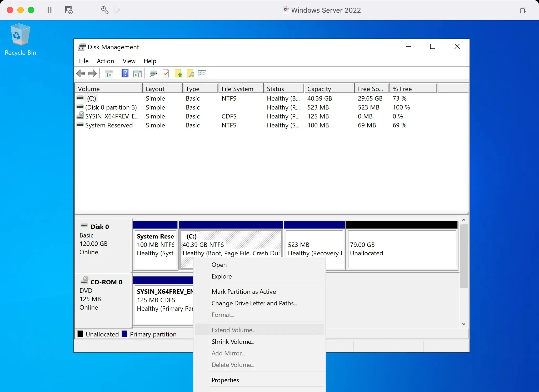Choose Open from the context menu

(259, 265)
